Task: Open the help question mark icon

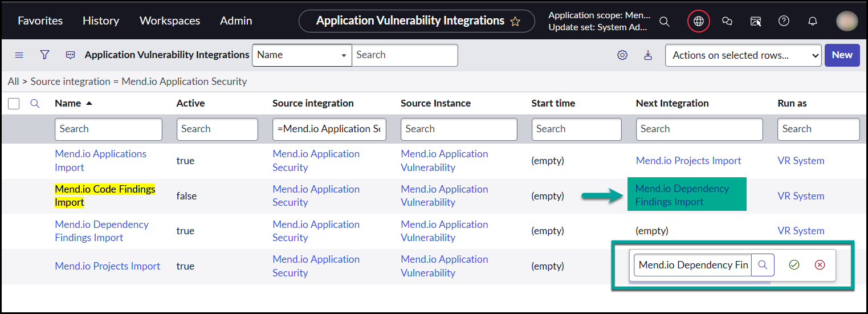Action: pyautogui.click(x=784, y=21)
